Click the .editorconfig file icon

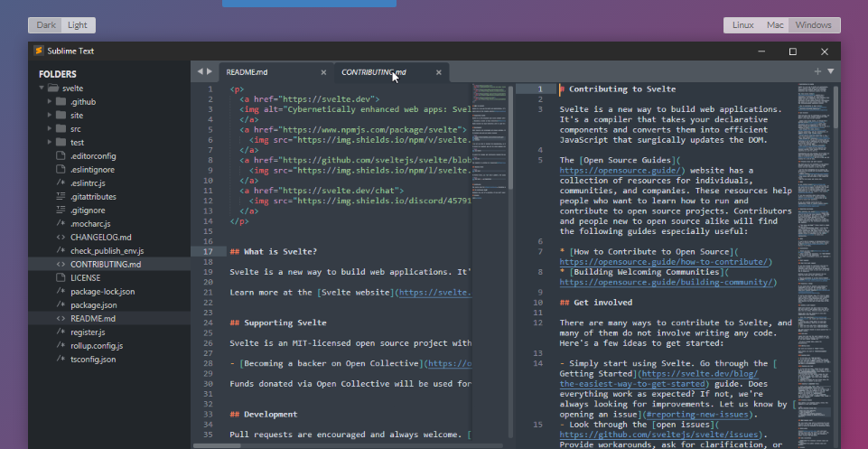point(61,156)
